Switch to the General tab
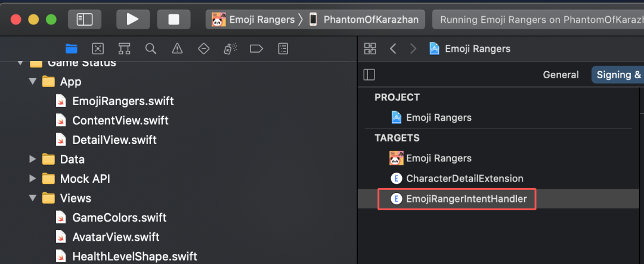The image size is (644, 264). [x=561, y=75]
